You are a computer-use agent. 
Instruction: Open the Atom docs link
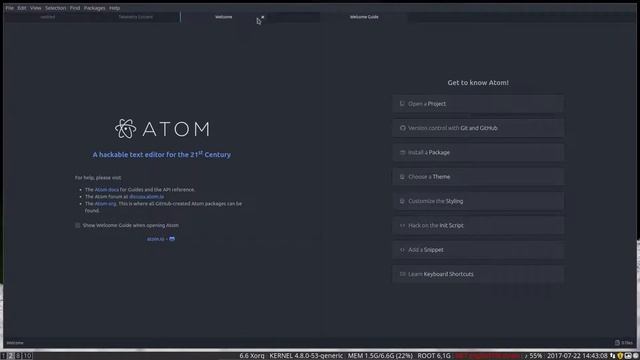[x=107, y=190]
